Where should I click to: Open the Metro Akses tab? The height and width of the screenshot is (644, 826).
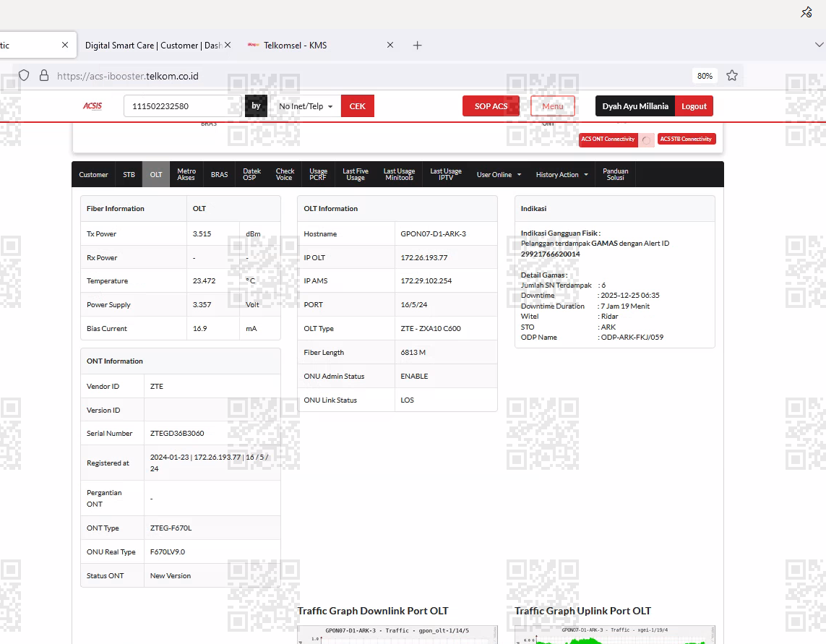pos(186,174)
